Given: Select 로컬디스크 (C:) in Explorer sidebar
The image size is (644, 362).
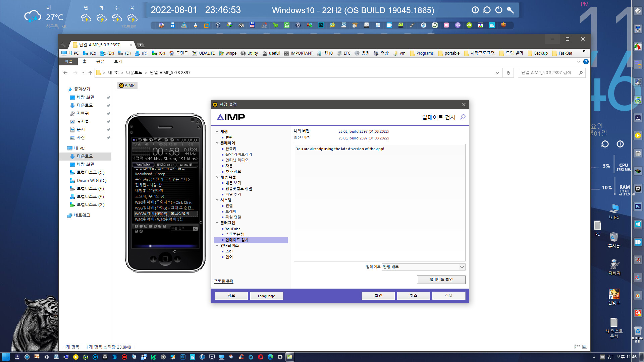Looking at the screenshot, I should [87, 172].
